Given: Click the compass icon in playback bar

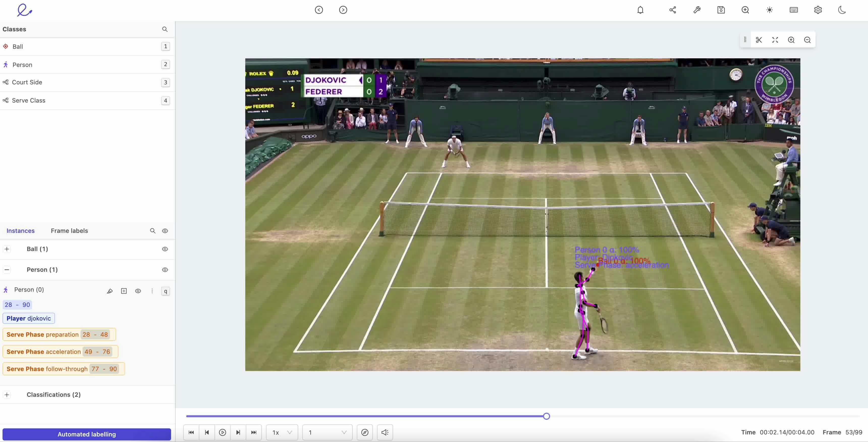Looking at the screenshot, I should pos(365,432).
